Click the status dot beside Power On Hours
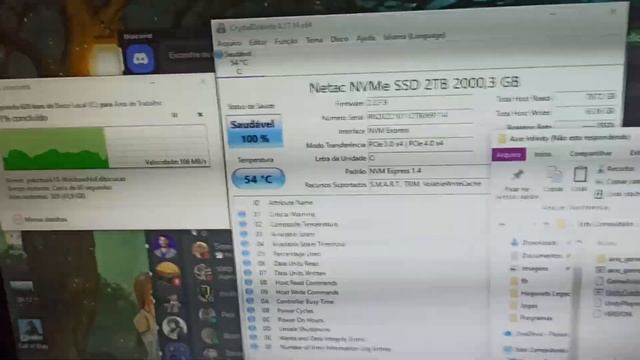Image resolution: width=640 pixels, height=360 pixels. click(x=251, y=320)
